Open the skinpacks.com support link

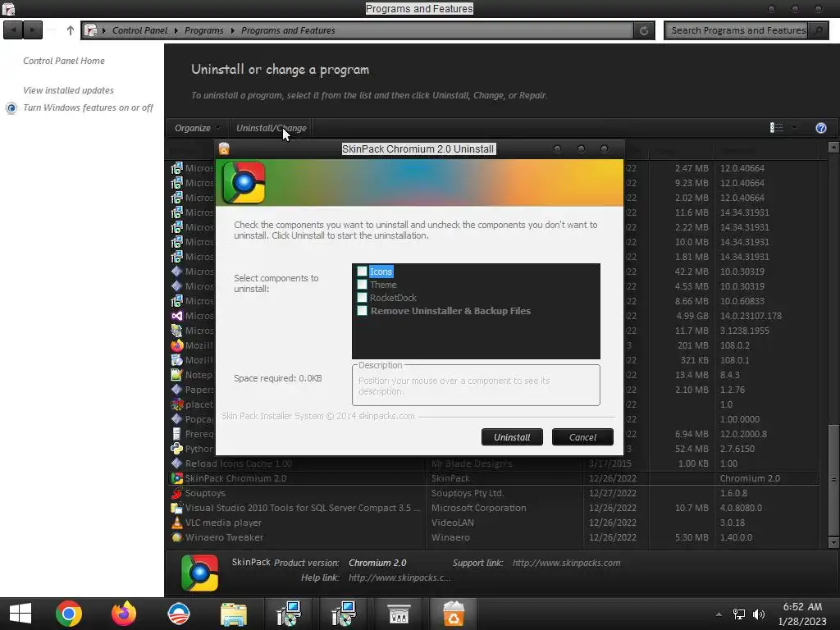coord(566,563)
